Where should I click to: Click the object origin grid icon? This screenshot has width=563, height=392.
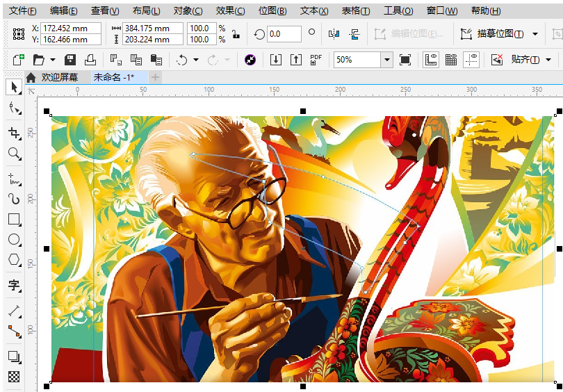pos(19,34)
